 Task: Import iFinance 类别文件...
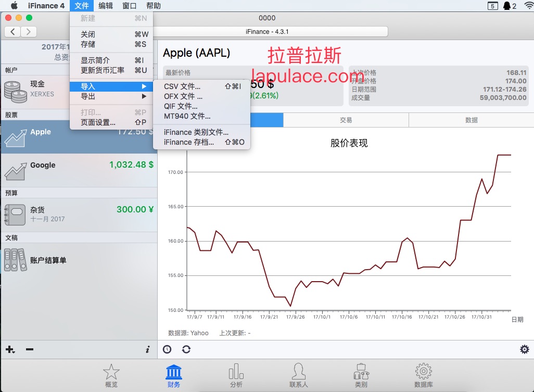click(x=201, y=132)
